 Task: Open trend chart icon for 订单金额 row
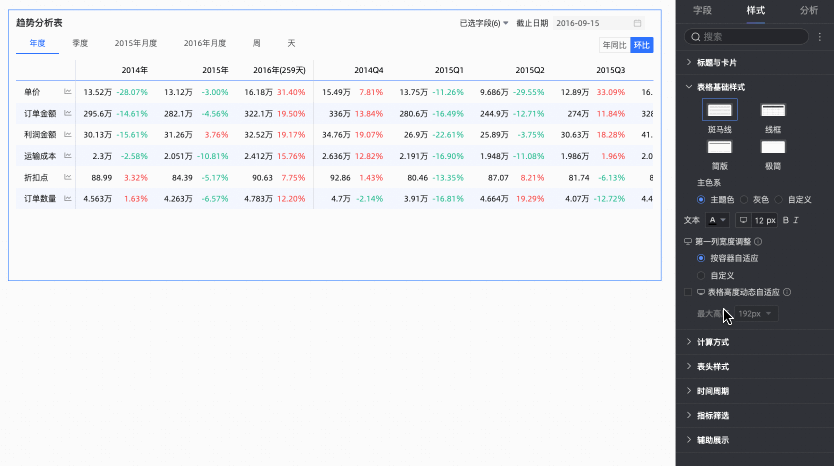tap(68, 113)
